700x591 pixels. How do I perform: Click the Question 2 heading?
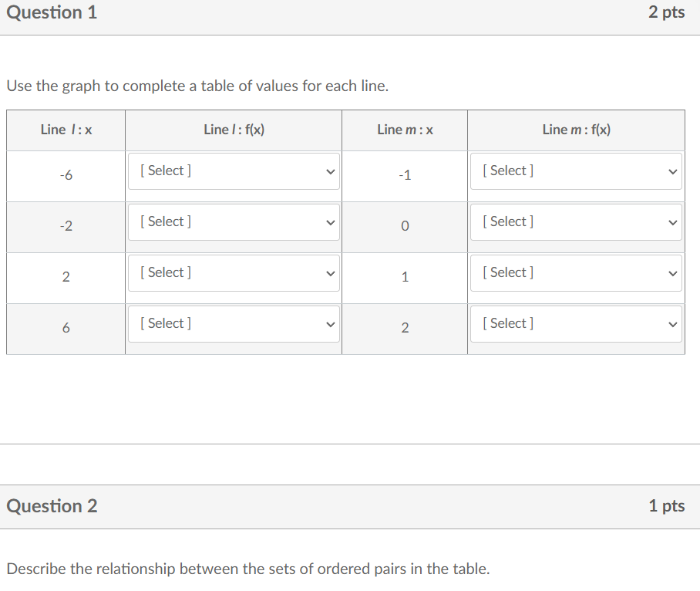click(52, 506)
